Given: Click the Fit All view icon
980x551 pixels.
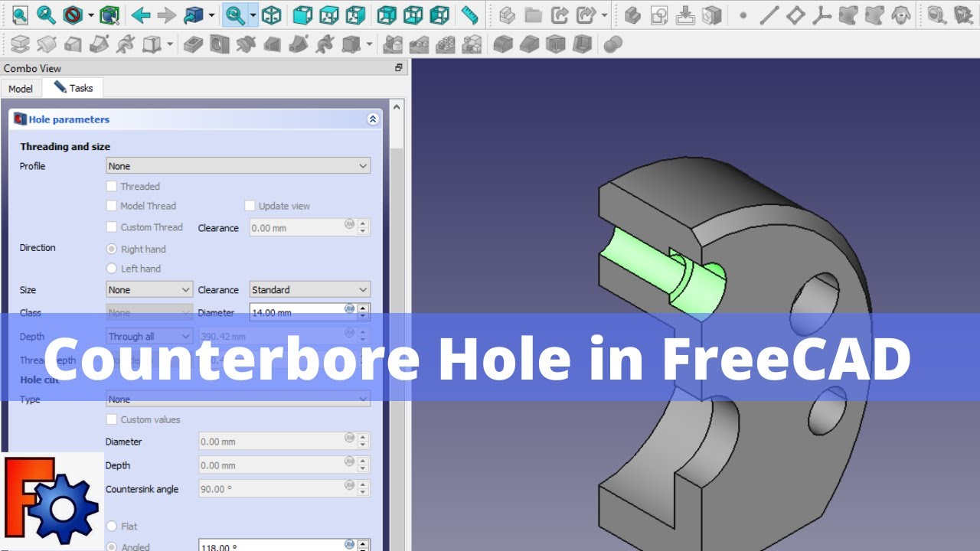Looking at the screenshot, I should tap(20, 15).
